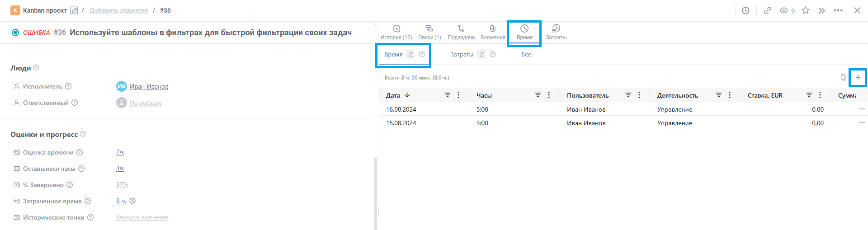
Task: Open the История tab icon
Action: pyautogui.click(x=396, y=28)
